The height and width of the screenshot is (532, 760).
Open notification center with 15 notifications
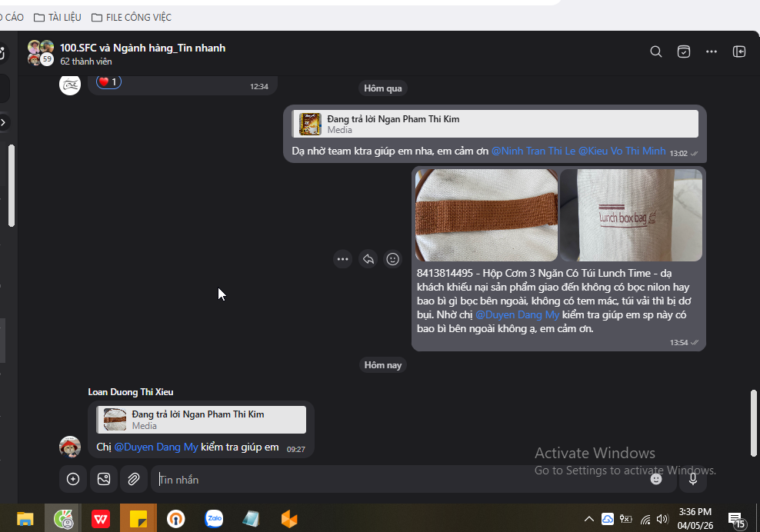coord(736,520)
